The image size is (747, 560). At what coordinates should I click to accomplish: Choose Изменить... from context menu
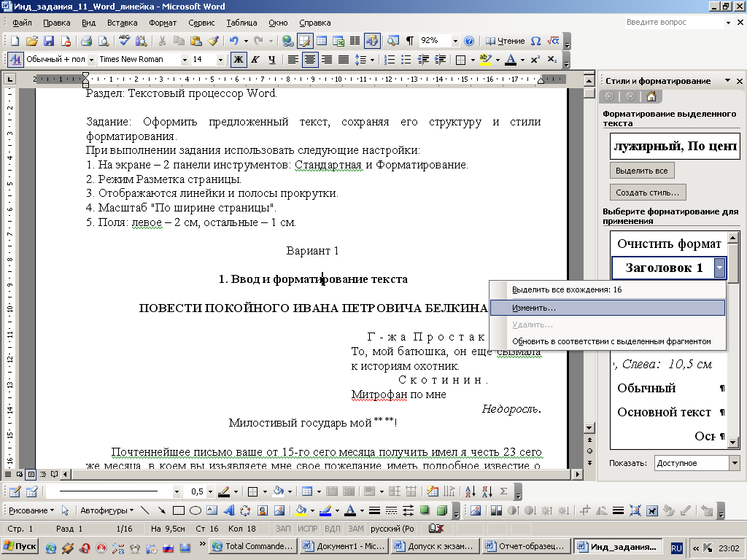pyautogui.click(x=608, y=308)
